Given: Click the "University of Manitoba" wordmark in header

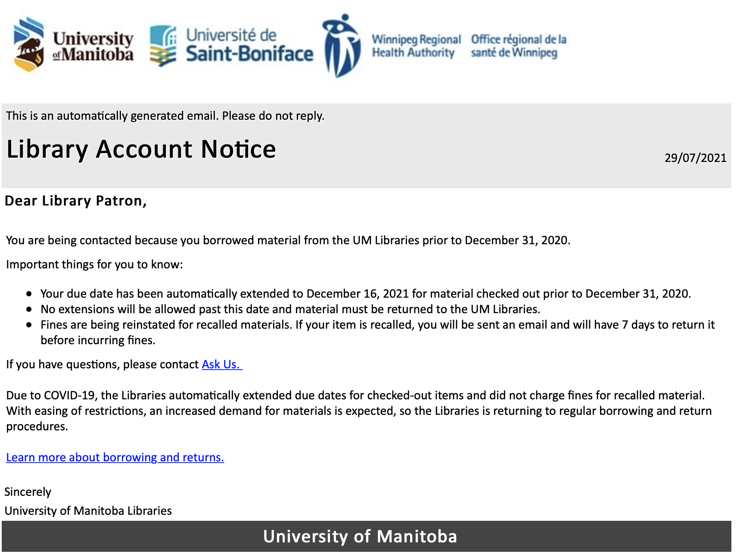Looking at the screenshot, I should tap(93, 47).
